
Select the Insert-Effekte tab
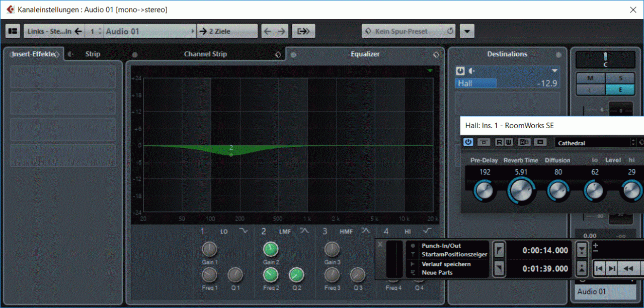pyautogui.click(x=33, y=54)
